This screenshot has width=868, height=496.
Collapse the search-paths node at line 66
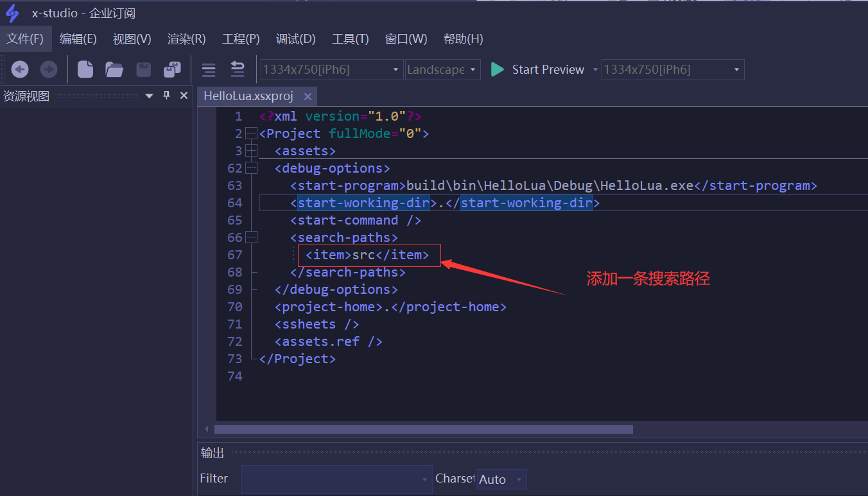[251, 237]
